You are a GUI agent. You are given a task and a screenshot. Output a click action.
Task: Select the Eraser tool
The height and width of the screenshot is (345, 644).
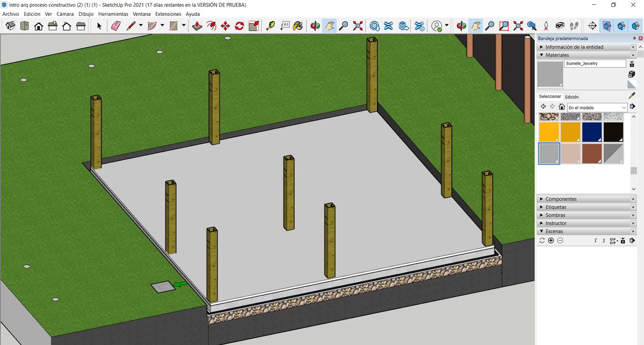pyautogui.click(x=115, y=26)
